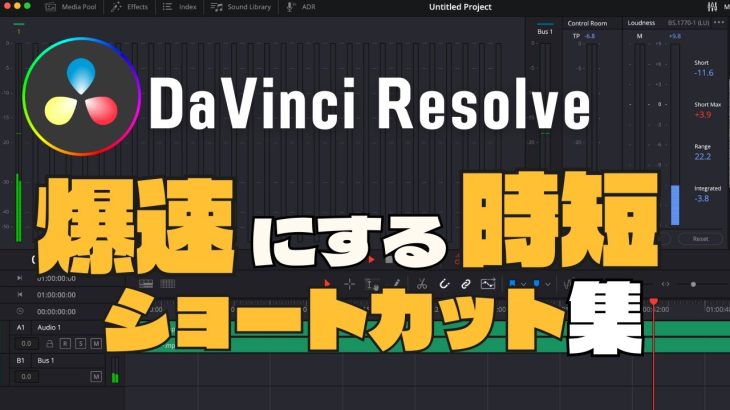This screenshot has height=410, width=730.
Task: Solo the Audio 1 track
Action: [81, 343]
